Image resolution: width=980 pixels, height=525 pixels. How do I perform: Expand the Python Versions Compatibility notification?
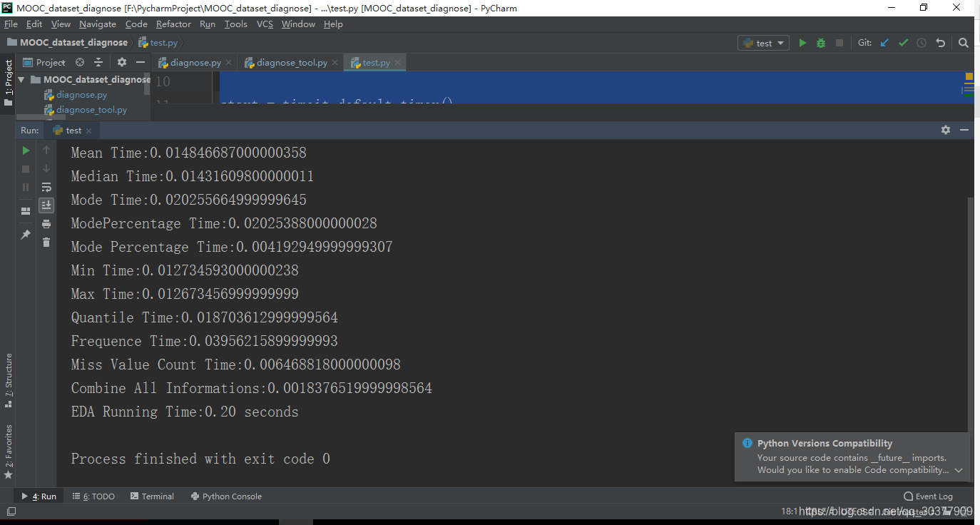(x=959, y=470)
